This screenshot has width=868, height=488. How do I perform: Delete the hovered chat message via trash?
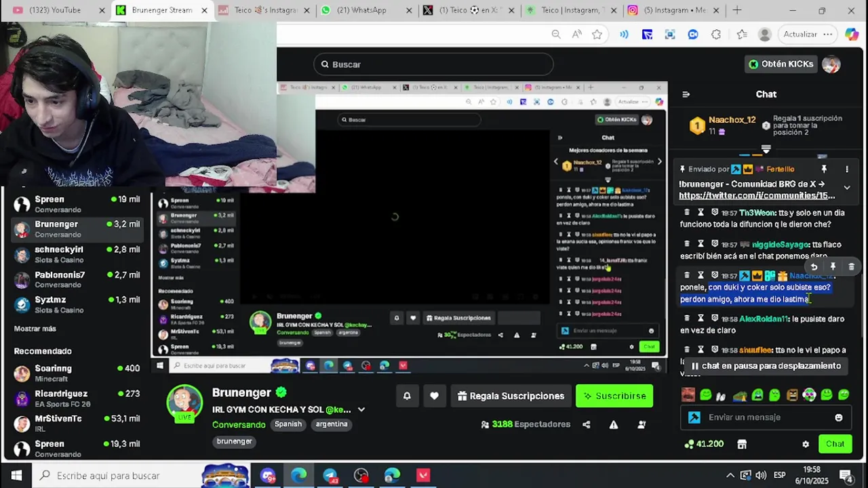(852, 266)
